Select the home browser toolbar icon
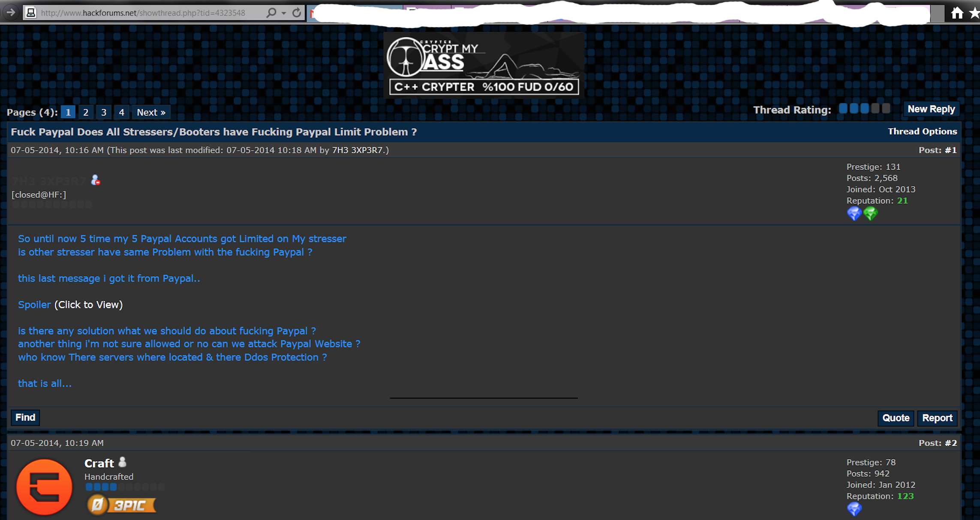The image size is (980, 520). 957,12
